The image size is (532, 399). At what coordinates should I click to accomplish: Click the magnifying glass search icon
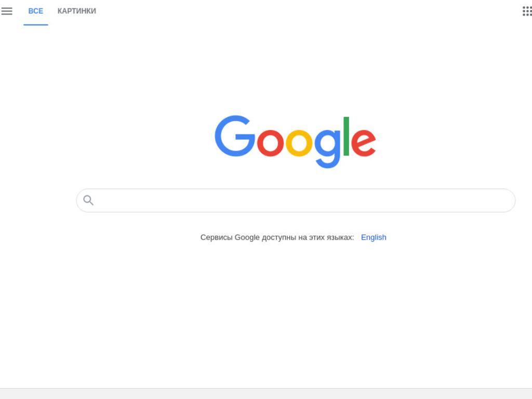pos(88,200)
